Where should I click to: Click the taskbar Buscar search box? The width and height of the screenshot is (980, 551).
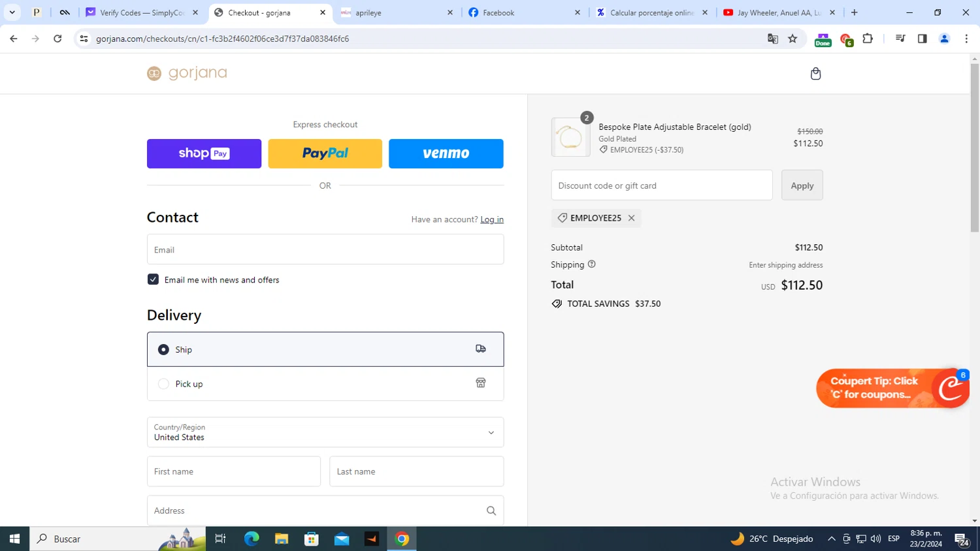pyautogui.click(x=118, y=539)
